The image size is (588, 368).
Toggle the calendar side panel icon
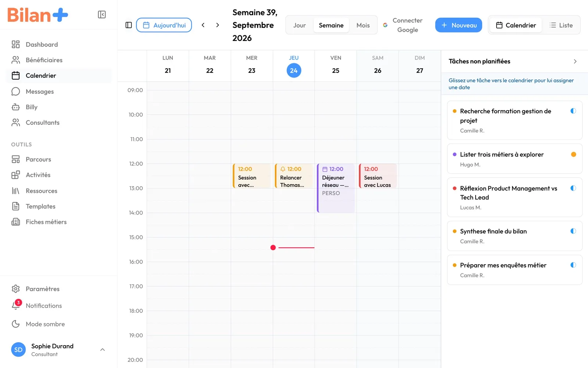coord(129,25)
